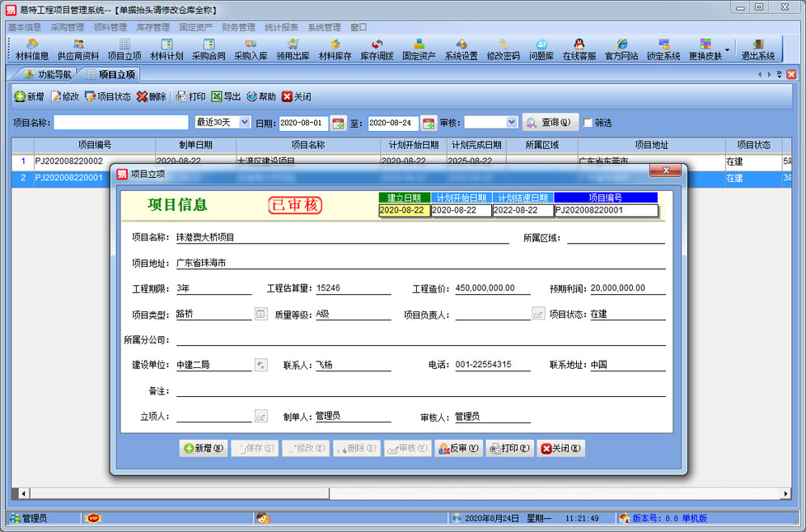The width and height of the screenshot is (806, 532).
Task: Click the 项目类型 lookup button
Action: [260, 314]
